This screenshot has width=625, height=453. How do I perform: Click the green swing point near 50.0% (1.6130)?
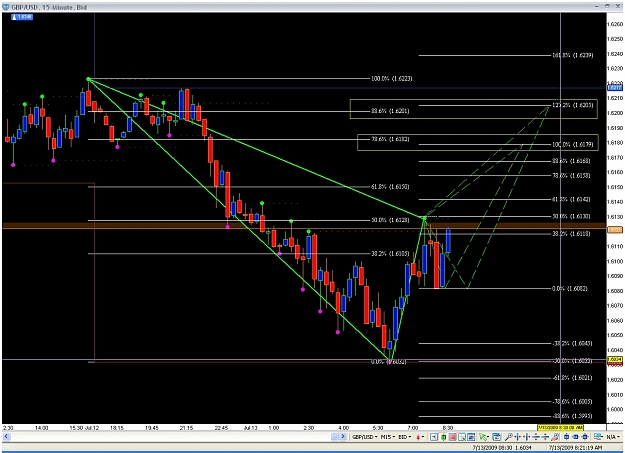point(425,218)
